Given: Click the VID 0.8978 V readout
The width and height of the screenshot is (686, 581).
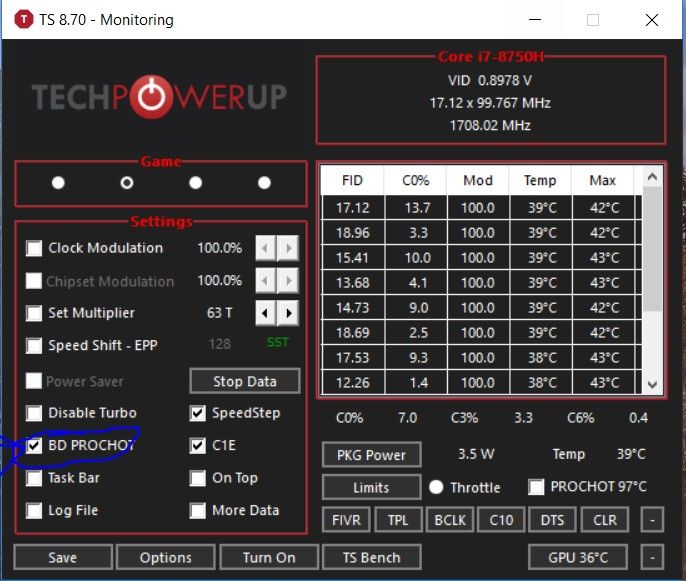Looking at the screenshot, I should pyautogui.click(x=490, y=80).
